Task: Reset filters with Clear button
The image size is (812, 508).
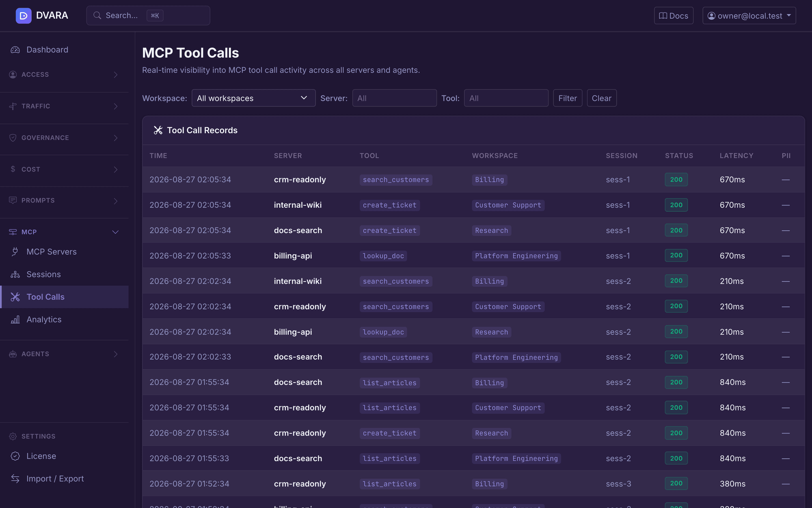Action: (x=602, y=98)
